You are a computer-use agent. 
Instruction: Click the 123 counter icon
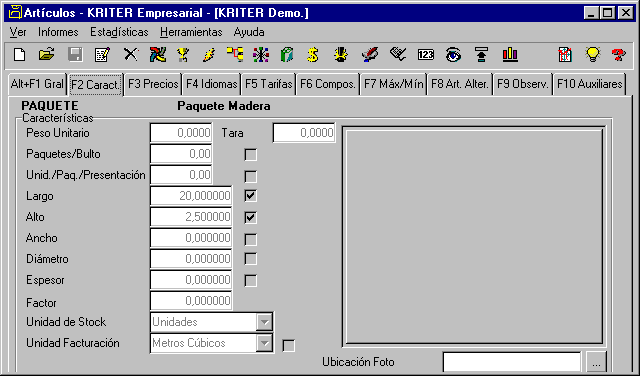click(426, 54)
